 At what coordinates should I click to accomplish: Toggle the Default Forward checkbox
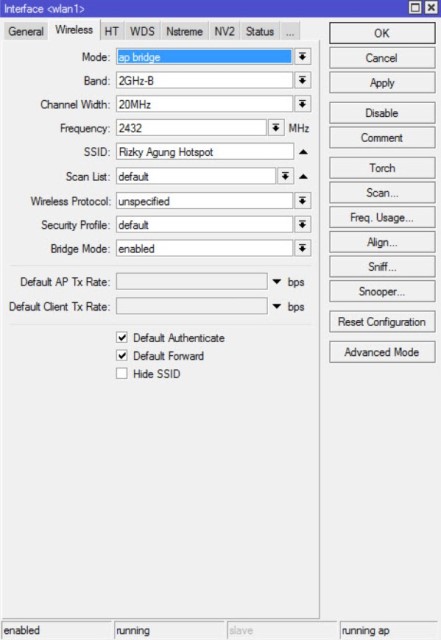click(122, 356)
